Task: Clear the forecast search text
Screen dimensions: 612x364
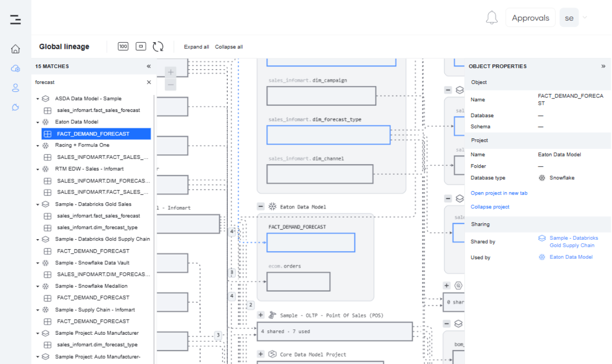Action: pyautogui.click(x=149, y=82)
